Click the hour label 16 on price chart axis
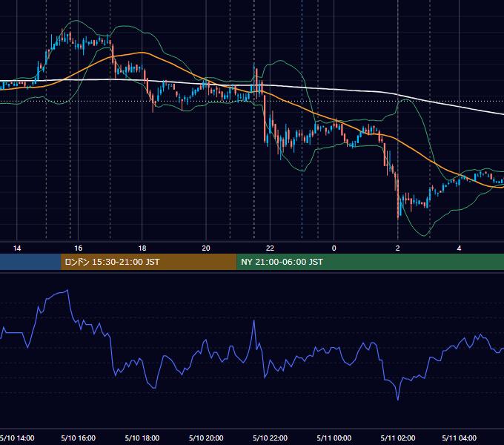504x445 pixels. 78,248
